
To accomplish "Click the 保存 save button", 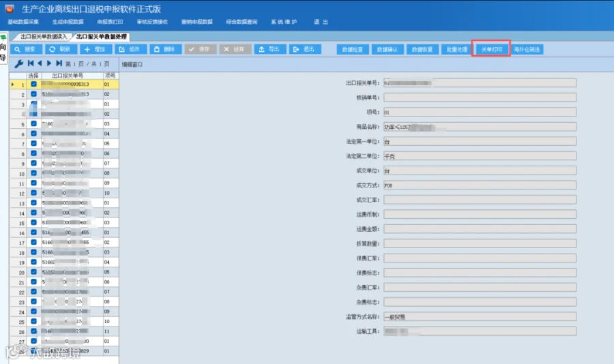I will pyautogui.click(x=200, y=49).
